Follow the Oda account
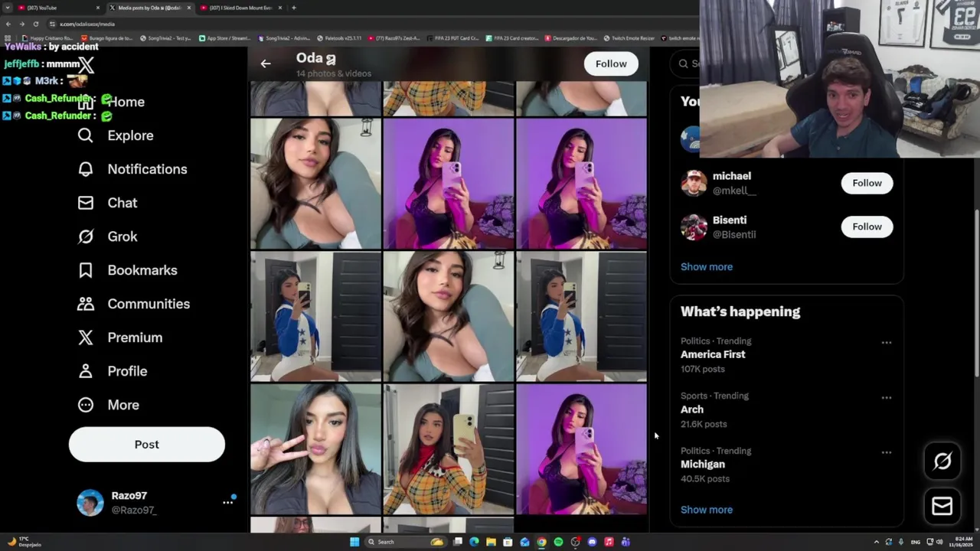The width and height of the screenshot is (980, 551). tap(611, 64)
